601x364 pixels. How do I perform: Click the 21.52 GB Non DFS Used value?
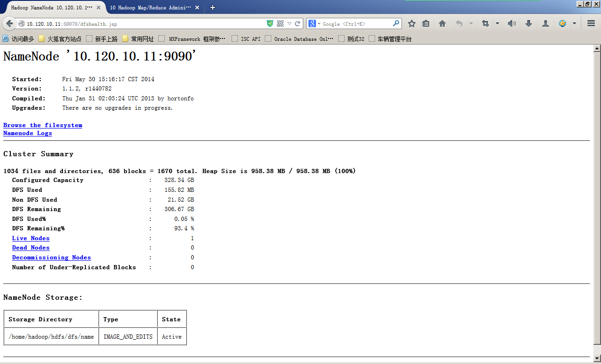point(181,200)
